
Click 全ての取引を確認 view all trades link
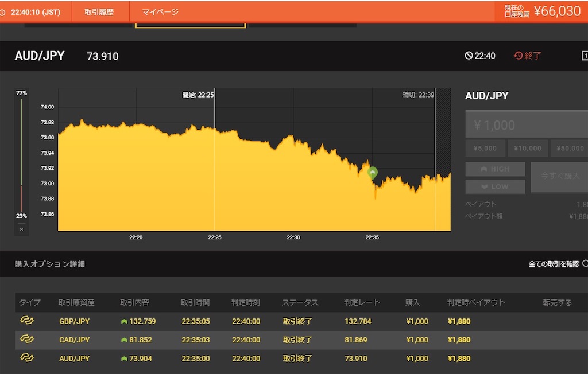(554, 264)
